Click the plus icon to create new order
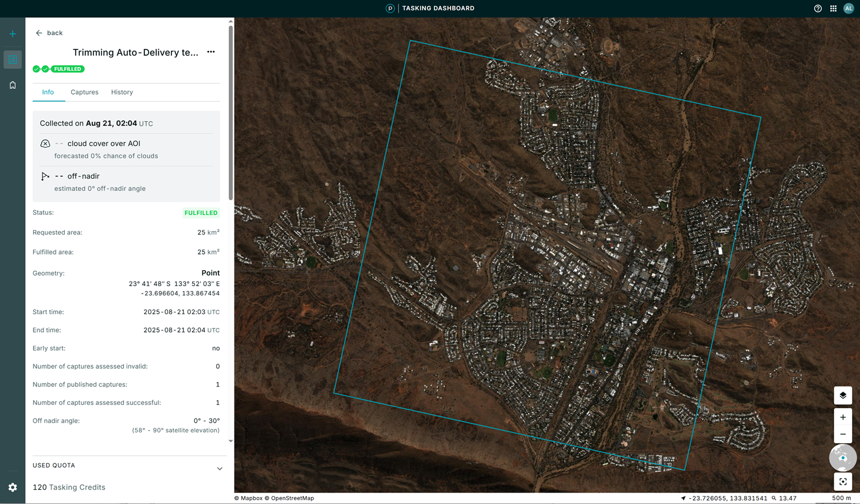The width and height of the screenshot is (860, 504). (13, 34)
